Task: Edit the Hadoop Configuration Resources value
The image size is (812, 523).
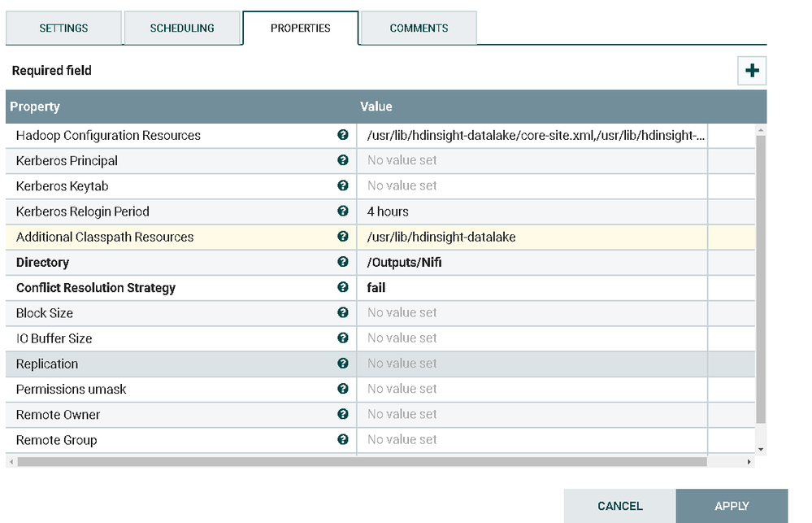Action: click(x=532, y=135)
